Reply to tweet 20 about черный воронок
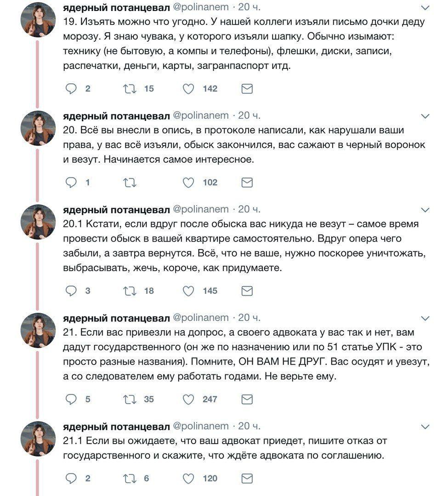 tap(71, 183)
